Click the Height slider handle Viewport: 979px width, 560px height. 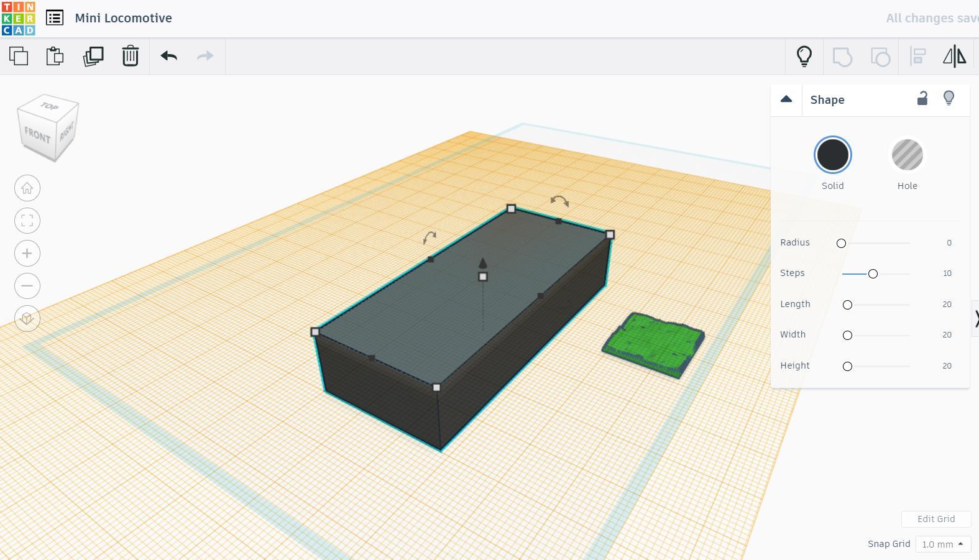847,366
